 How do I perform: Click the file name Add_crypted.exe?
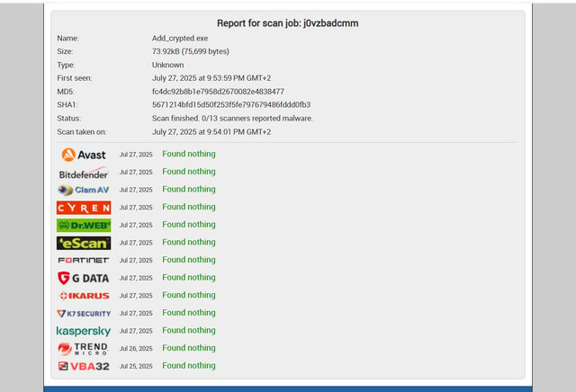click(x=180, y=38)
